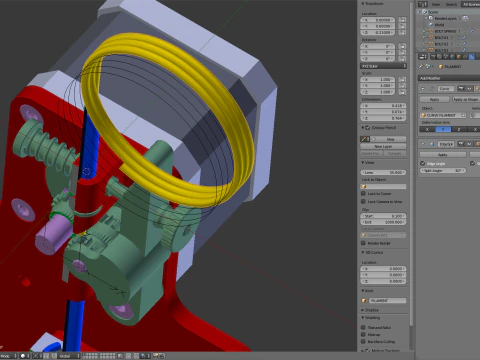Click Apply on the EdgeSplit modifier
The image size is (480, 360).
click(443, 155)
